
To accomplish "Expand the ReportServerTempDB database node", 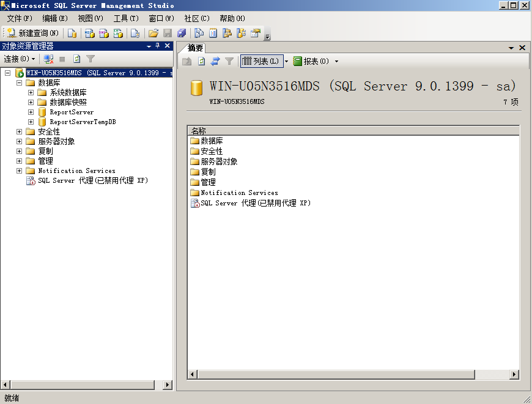I will coord(31,122).
